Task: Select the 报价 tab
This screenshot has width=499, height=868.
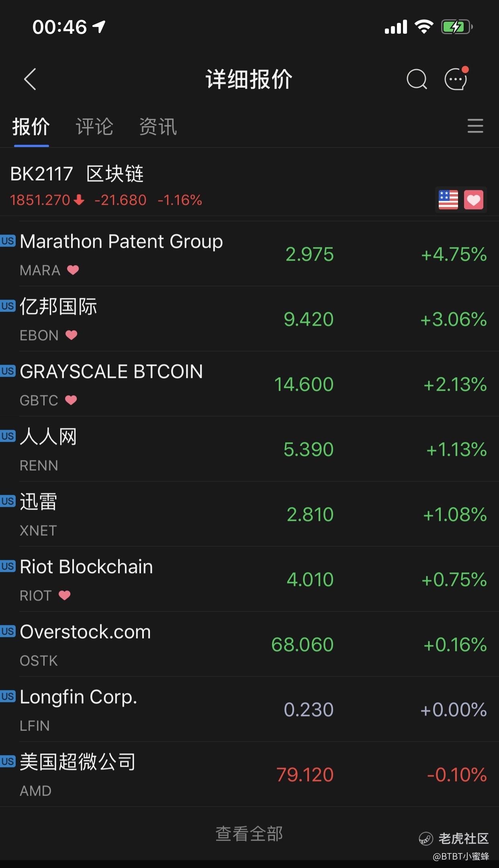Action: [x=31, y=127]
